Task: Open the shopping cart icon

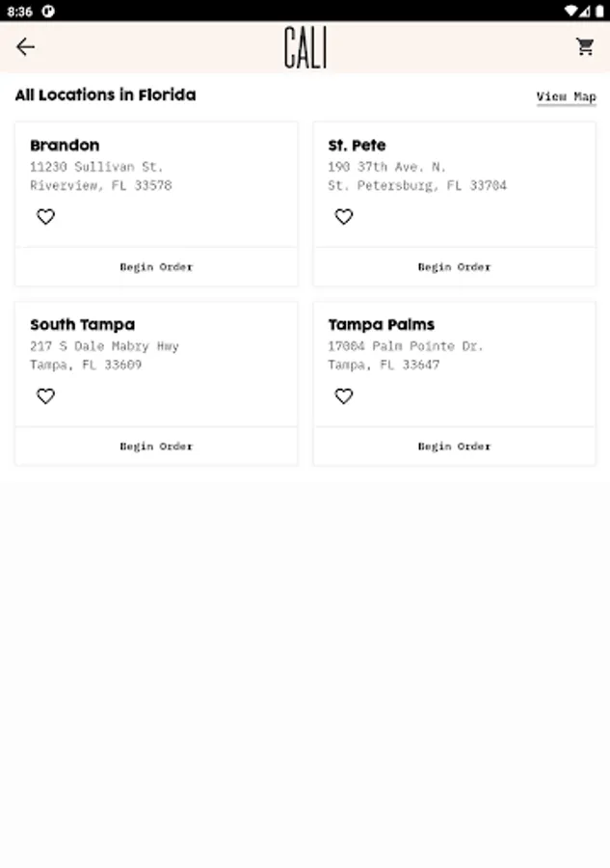Action: point(584,46)
